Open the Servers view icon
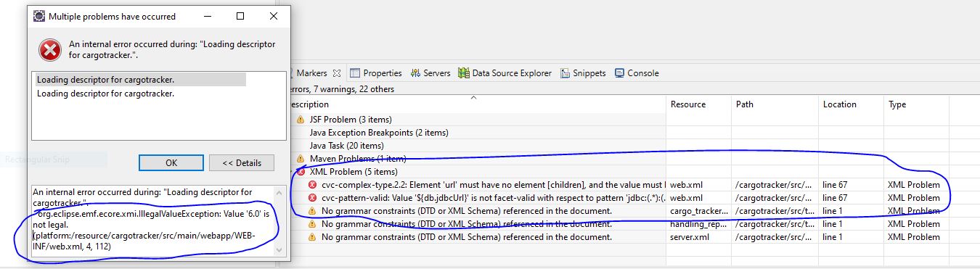The height and width of the screenshot is (269, 980). tap(415, 73)
